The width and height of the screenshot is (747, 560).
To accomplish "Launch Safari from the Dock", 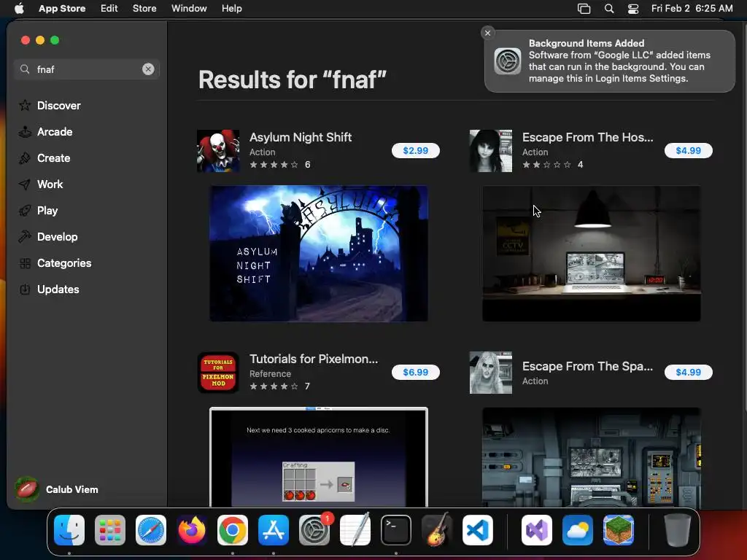I will click(x=151, y=530).
